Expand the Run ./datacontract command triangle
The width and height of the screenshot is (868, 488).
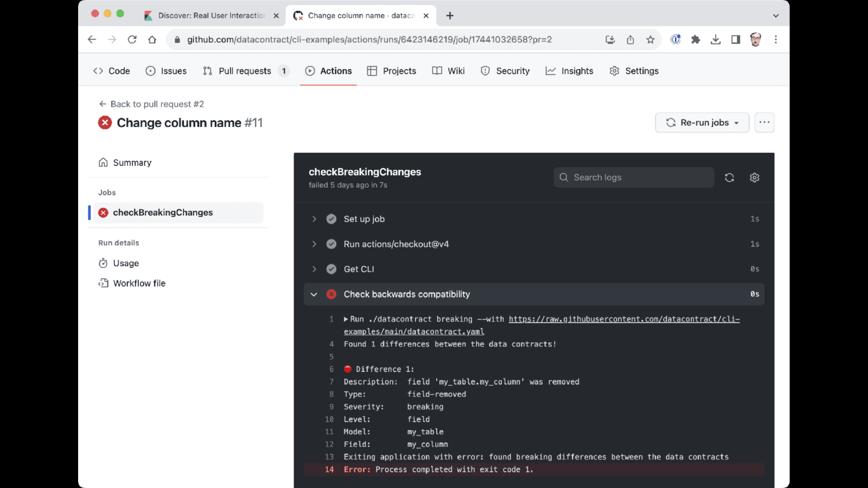click(x=346, y=319)
